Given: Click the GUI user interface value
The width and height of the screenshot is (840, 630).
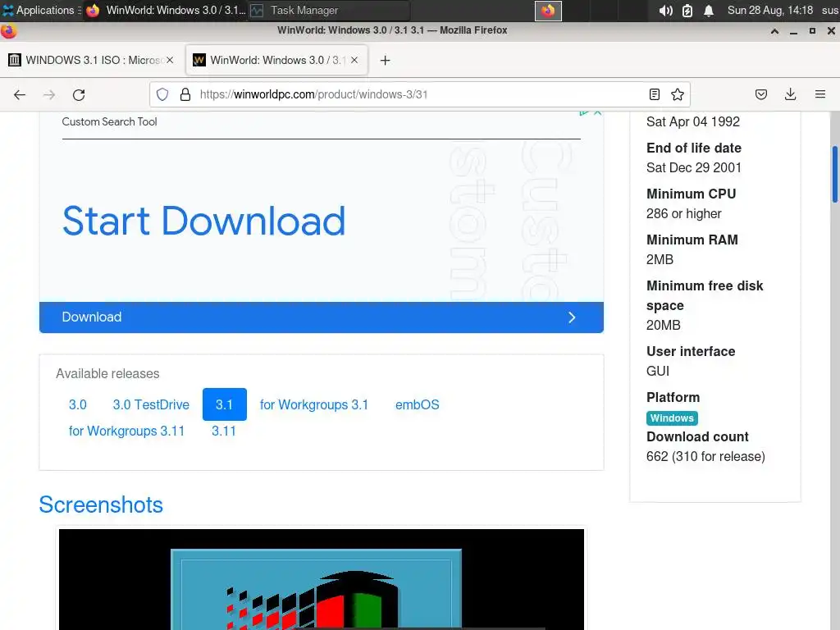Looking at the screenshot, I should pyautogui.click(x=658, y=371).
